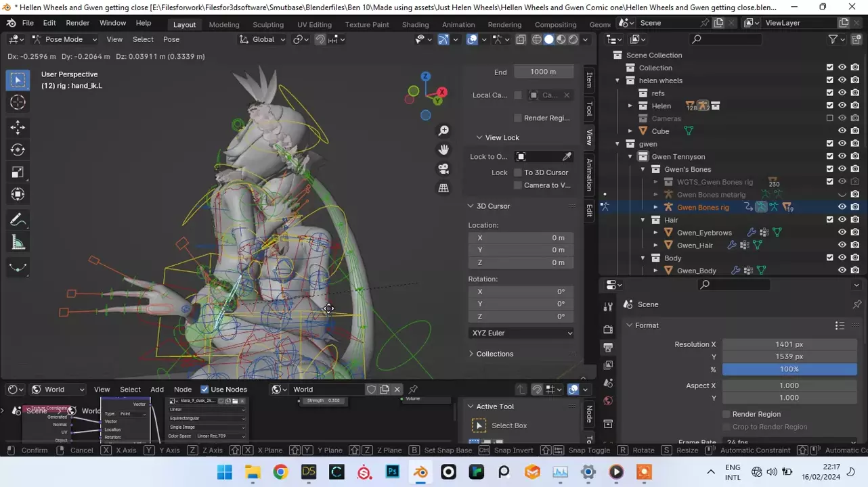Open the XYZ Euler rotation mode dropdown

521,333
